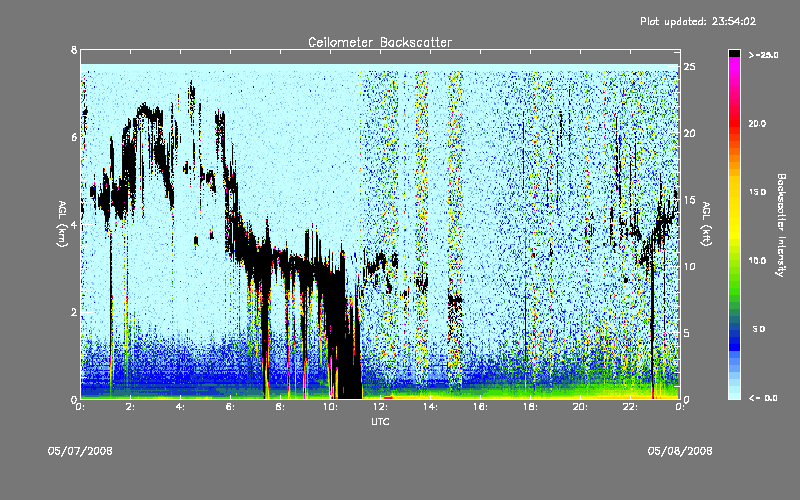Click the '6:' hour tick on UTC axis
The image size is (800, 500).
(231, 407)
